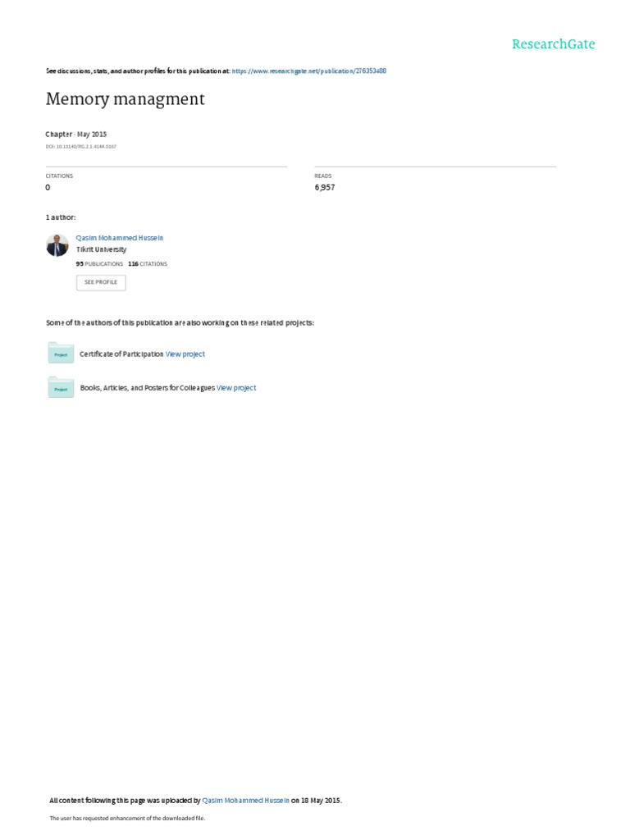Click the Chapter May 2015 label

(x=76, y=134)
